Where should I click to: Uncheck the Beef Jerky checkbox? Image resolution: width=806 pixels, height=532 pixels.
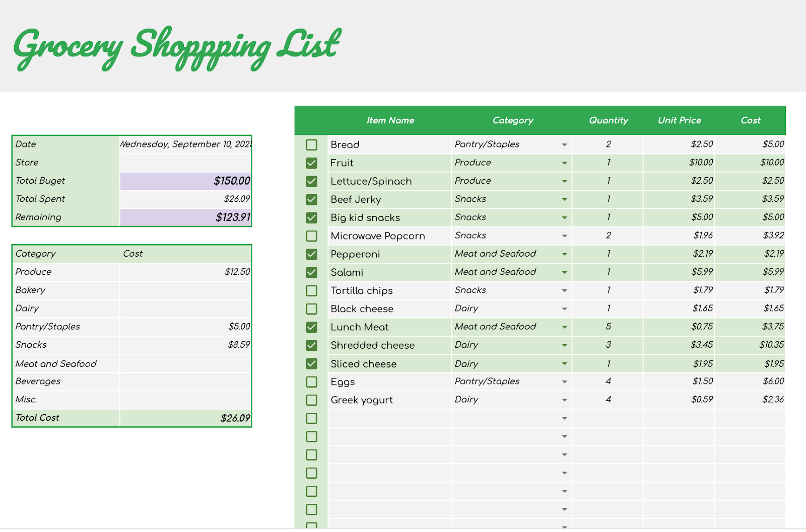[311, 199]
